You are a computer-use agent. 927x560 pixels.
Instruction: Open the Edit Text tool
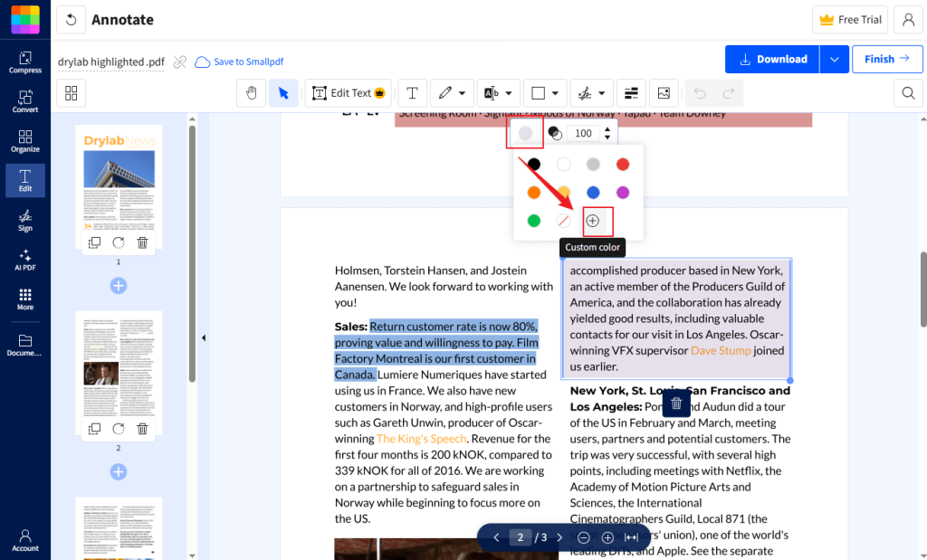click(348, 92)
